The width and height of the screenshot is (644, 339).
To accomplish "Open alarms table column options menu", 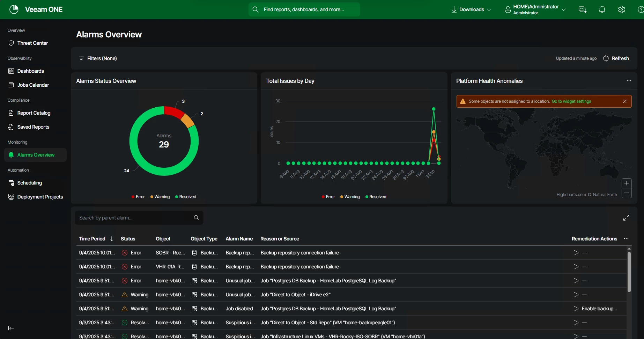I will tap(626, 239).
